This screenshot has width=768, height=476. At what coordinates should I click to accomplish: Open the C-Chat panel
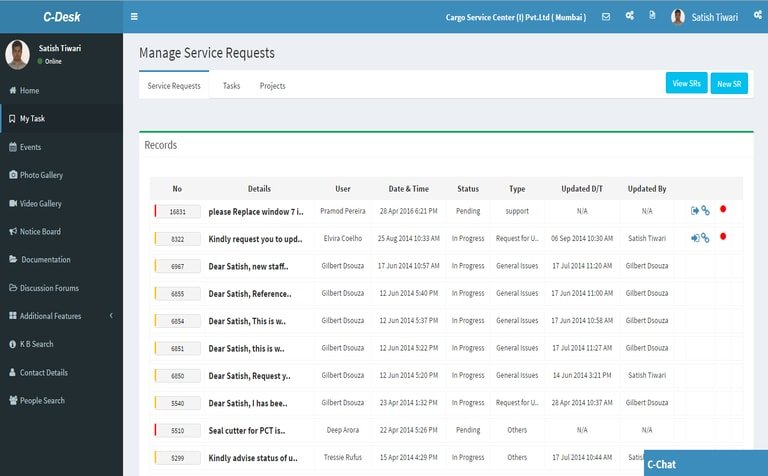[x=706, y=464]
